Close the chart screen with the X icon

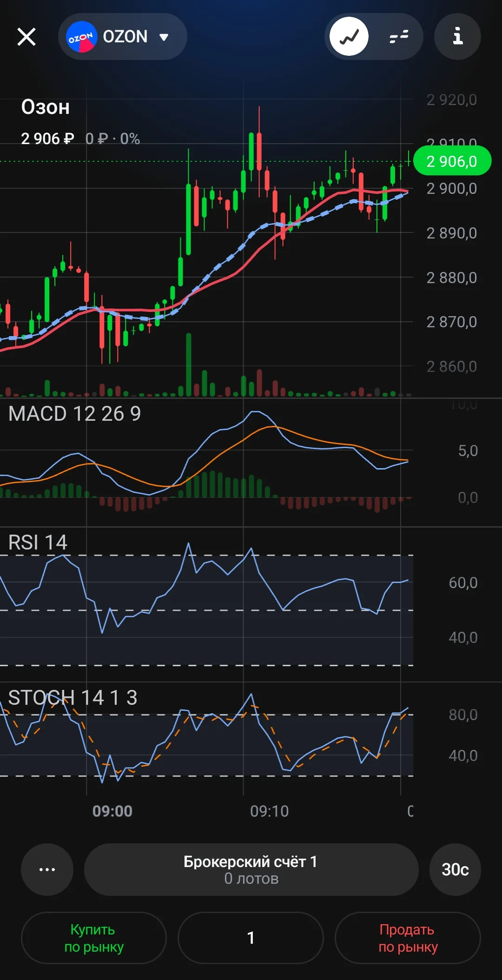point(26,37)
